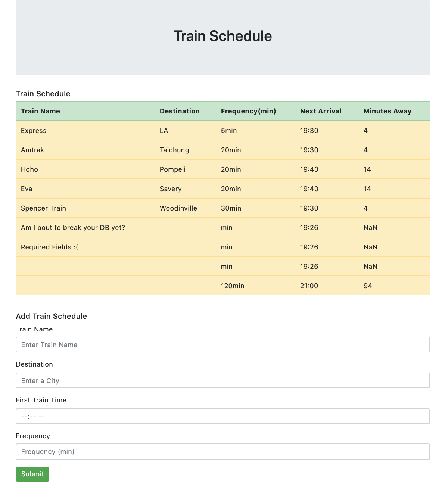Click the Train Schedule page title
Viewport: 448px width, 495px height.
[223, 36]
